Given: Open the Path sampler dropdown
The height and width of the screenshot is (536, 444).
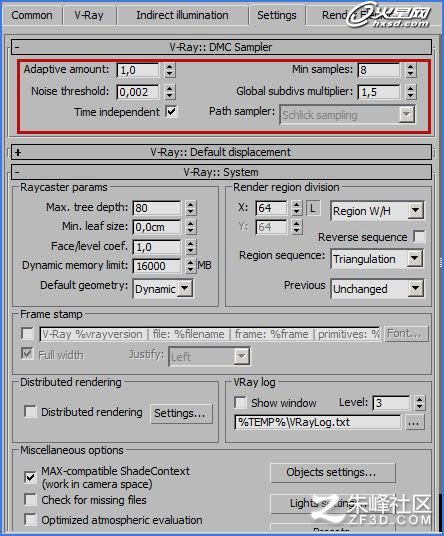Looking at the screenshot, I should click(348, 115).
